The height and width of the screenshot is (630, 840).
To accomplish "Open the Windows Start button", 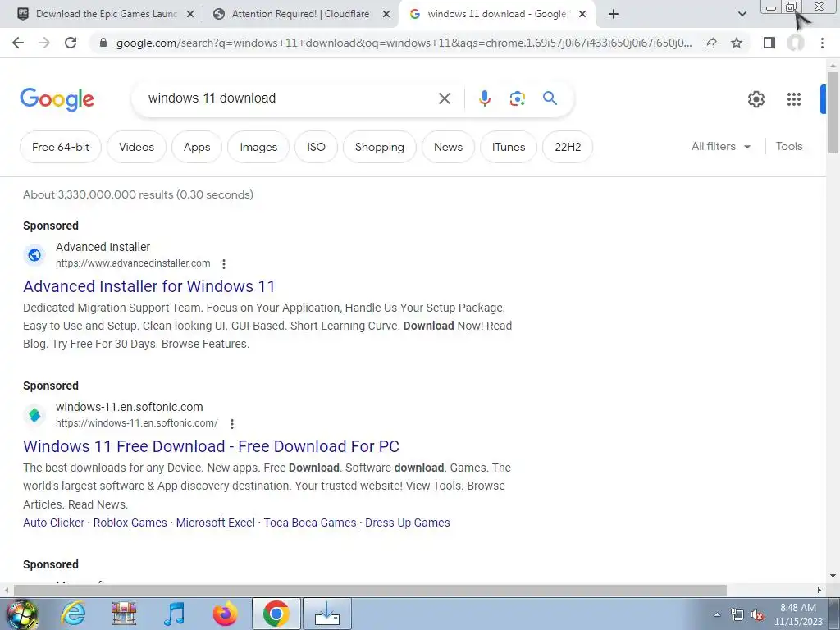I will tap(22, 614).
